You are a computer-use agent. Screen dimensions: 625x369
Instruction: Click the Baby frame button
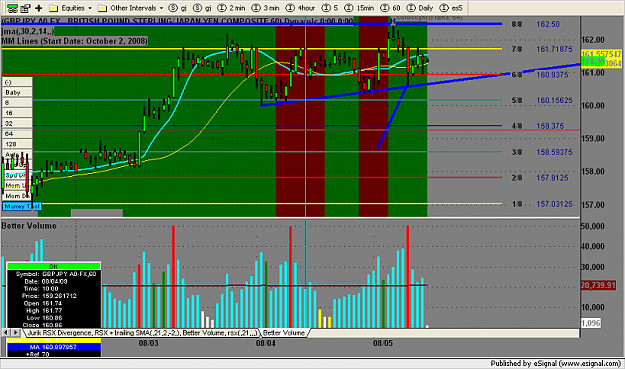[17, 92]
